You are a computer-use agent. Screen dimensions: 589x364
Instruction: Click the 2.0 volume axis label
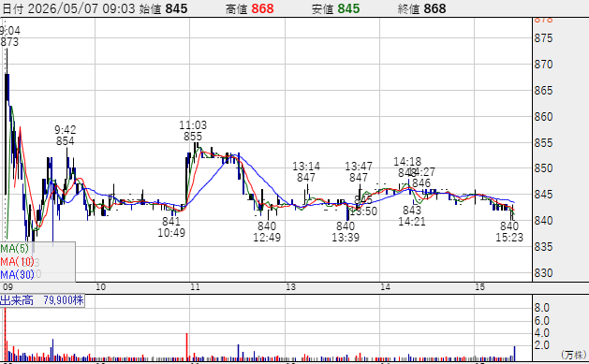pos(541,345)
